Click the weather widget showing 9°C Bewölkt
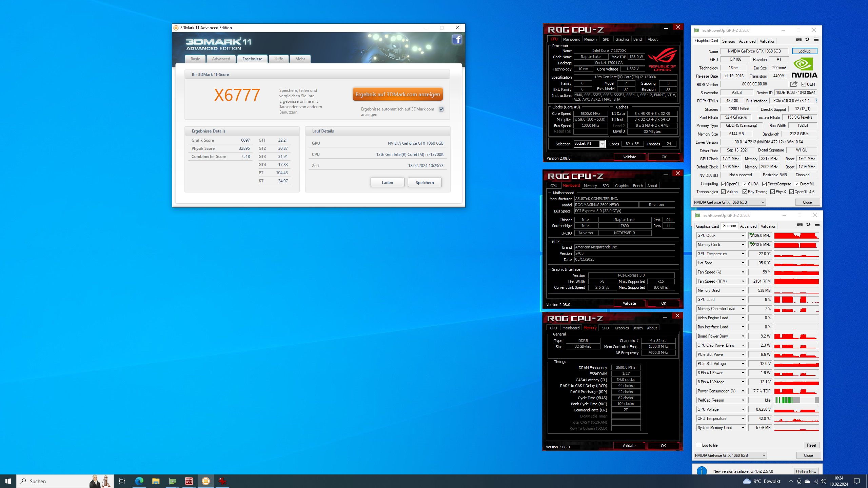 click(762, 481)
